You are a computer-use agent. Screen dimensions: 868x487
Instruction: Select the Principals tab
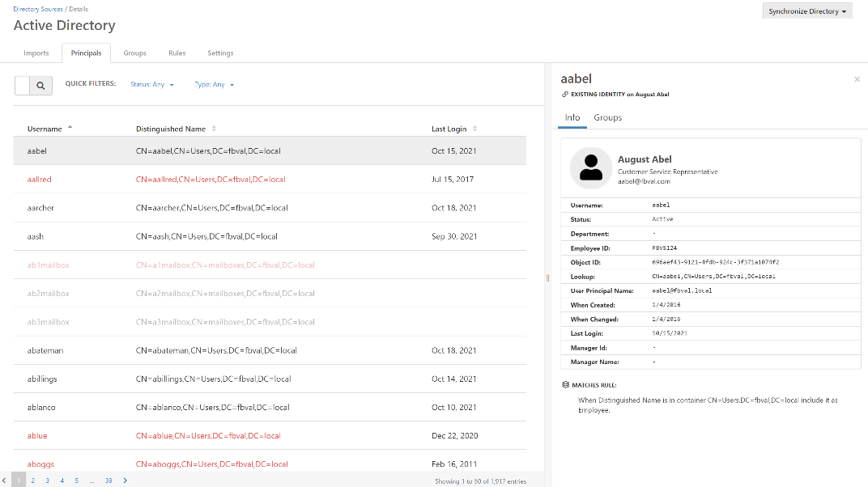point(86,53)
